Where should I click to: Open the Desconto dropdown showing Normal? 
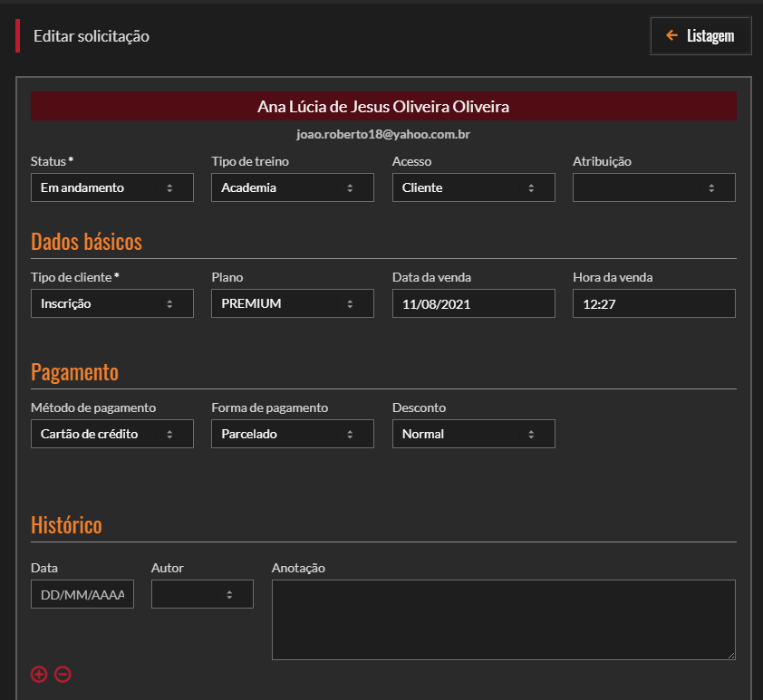tap(473, 434)
